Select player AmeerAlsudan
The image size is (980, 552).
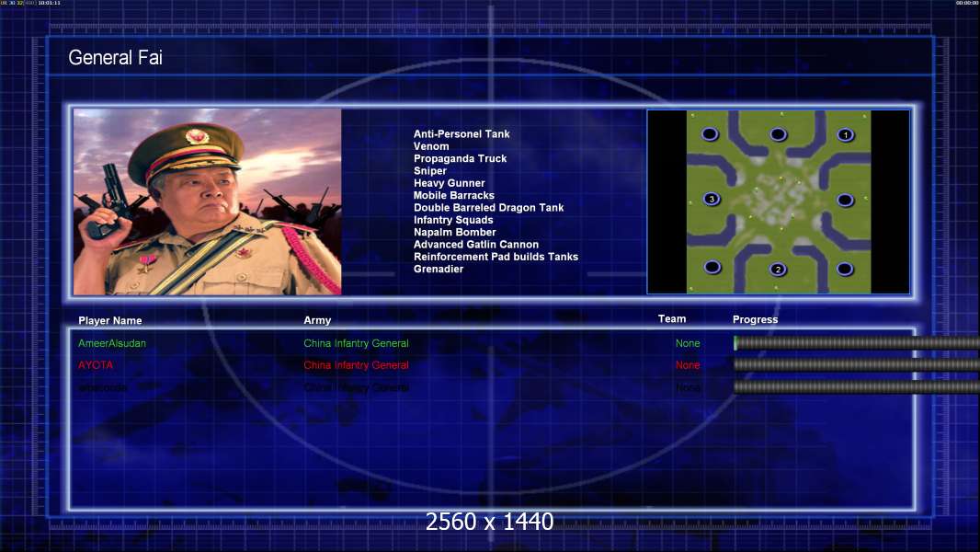coord(112,343)
